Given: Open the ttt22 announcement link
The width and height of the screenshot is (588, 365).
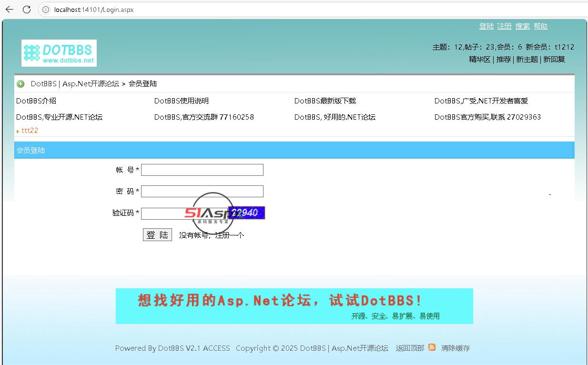Looking at the screenshot, I should click(30, 131).
